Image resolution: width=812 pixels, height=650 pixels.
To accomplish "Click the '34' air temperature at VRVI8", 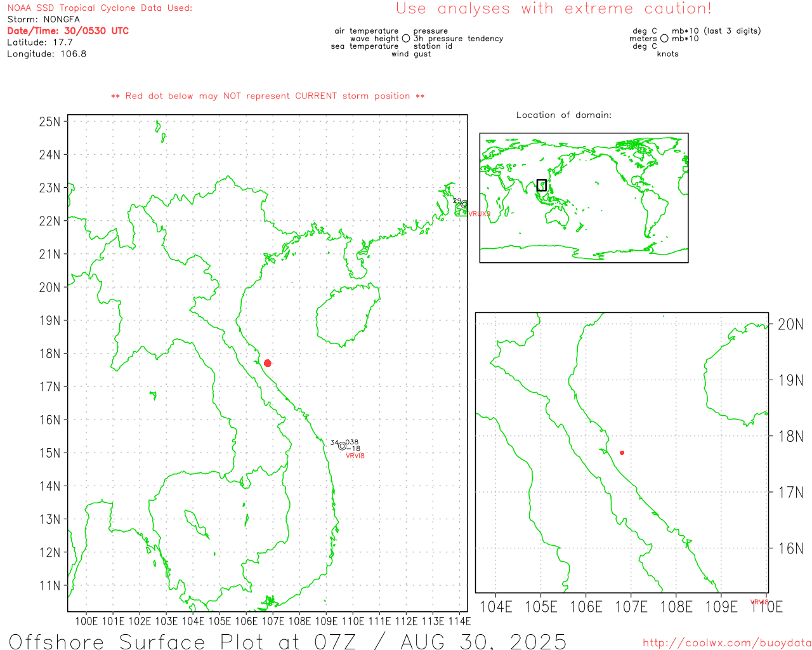I will pos(334,442).
